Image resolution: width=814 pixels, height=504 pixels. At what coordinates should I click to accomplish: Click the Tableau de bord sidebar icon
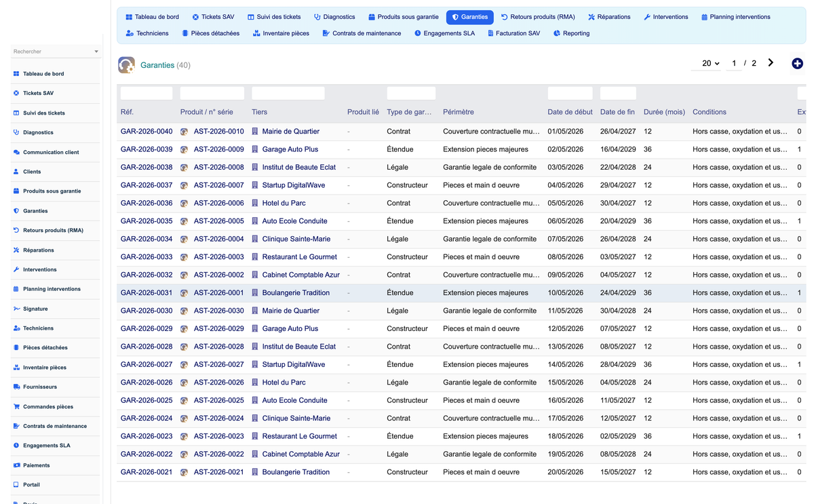pos(16,74)
